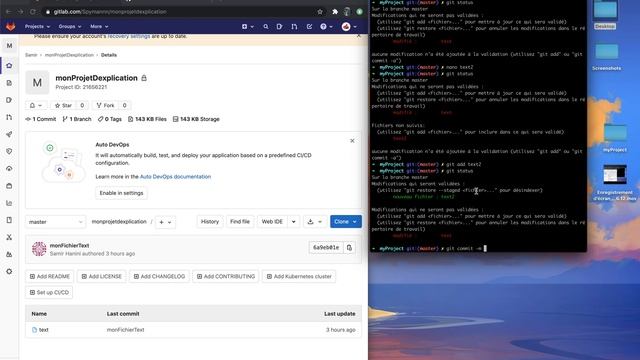
Task: Open Settings gear icon in left sidebar
Action: (9, 271)
